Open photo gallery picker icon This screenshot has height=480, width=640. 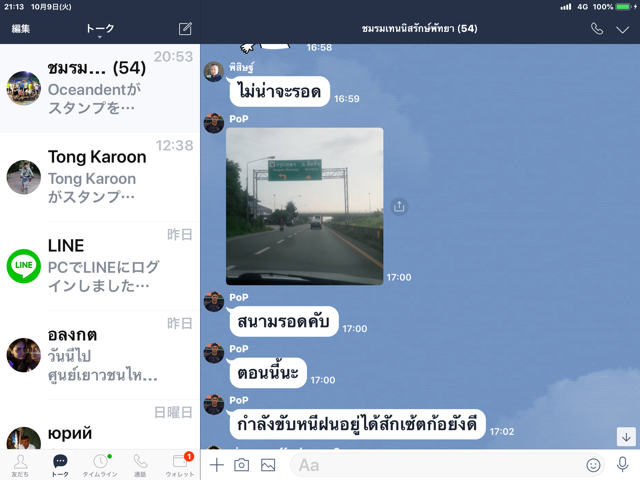coord(268,465)
